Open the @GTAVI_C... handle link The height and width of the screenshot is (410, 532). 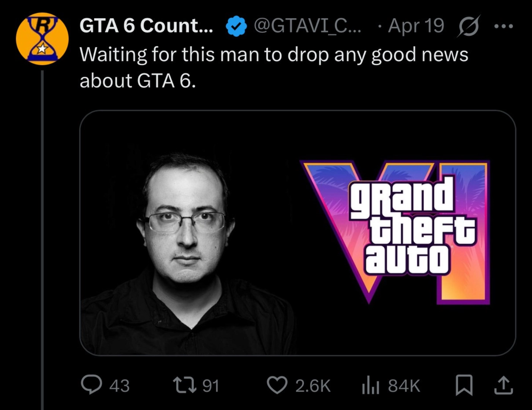pos(307,26)
